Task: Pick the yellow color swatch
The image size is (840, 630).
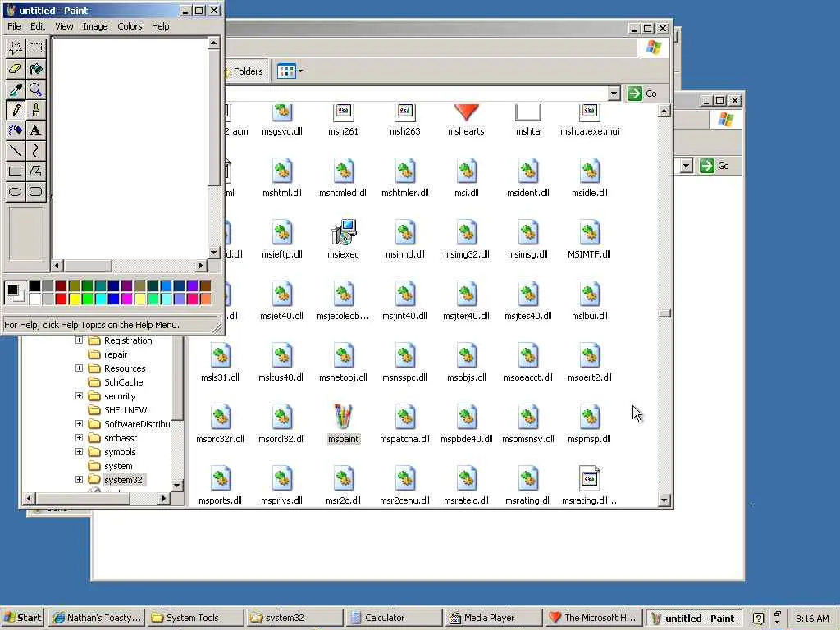Action: click(74, 299)
